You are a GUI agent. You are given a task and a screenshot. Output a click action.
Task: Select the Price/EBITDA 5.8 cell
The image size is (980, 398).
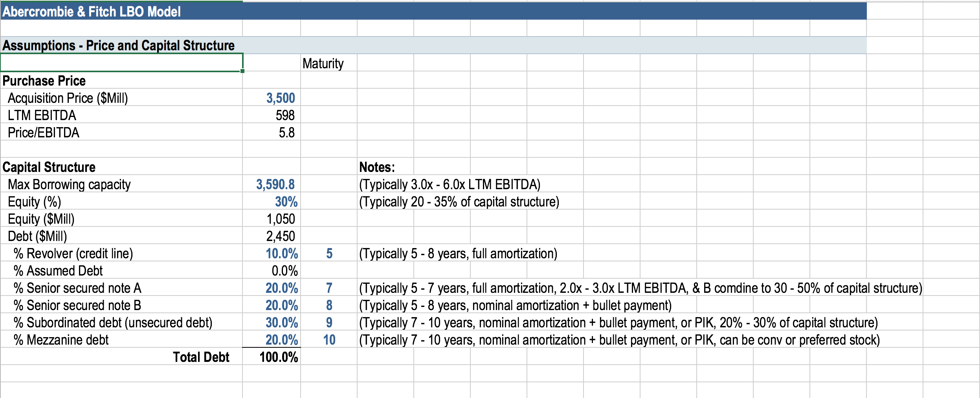pyautogui.click(x=272, y=132)
